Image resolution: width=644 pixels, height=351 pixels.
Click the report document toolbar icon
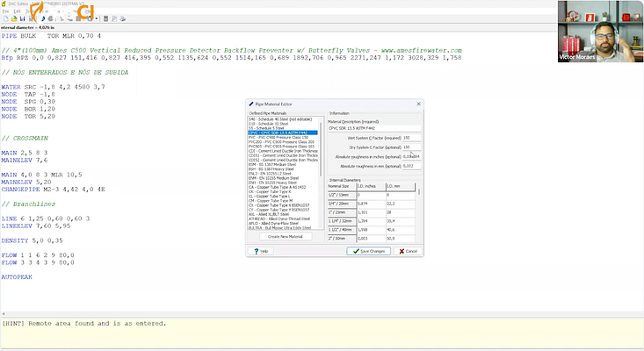click(114, 18)
